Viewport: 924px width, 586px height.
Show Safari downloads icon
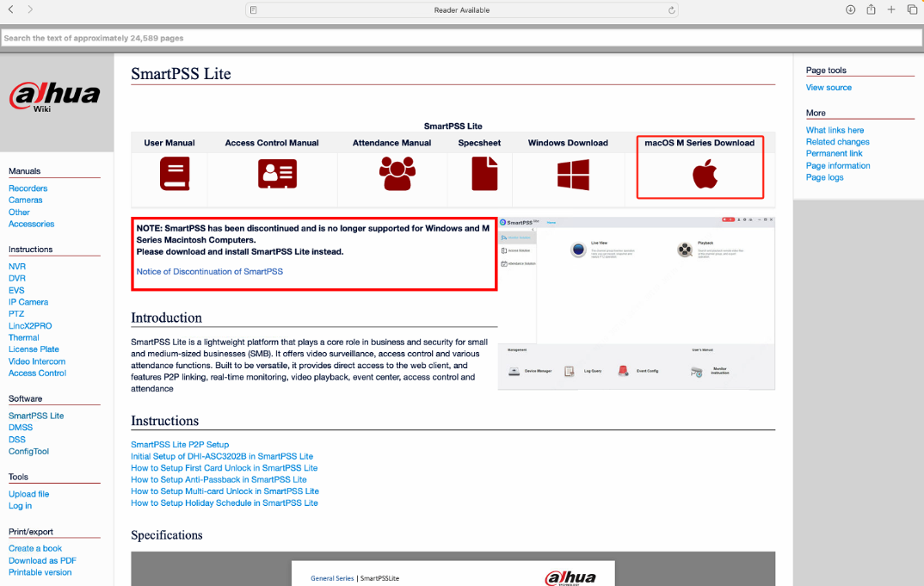(x=850, y=9)
